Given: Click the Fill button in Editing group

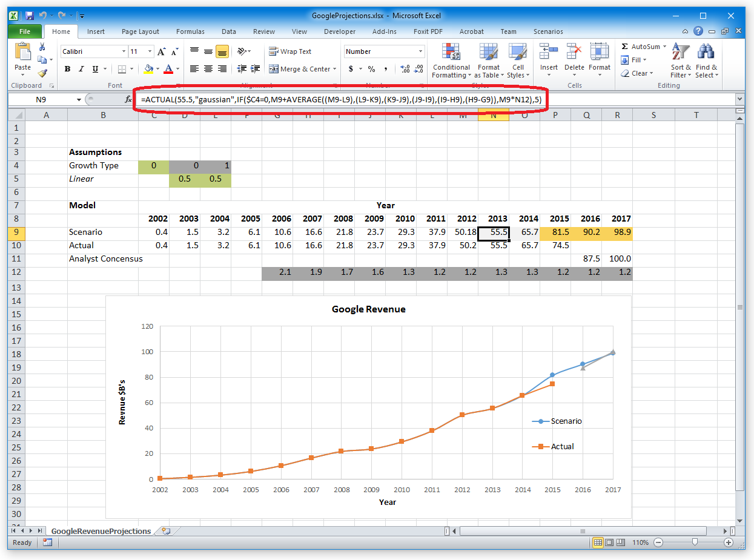Looking at the screenshot, I should (x=634, y=60).
